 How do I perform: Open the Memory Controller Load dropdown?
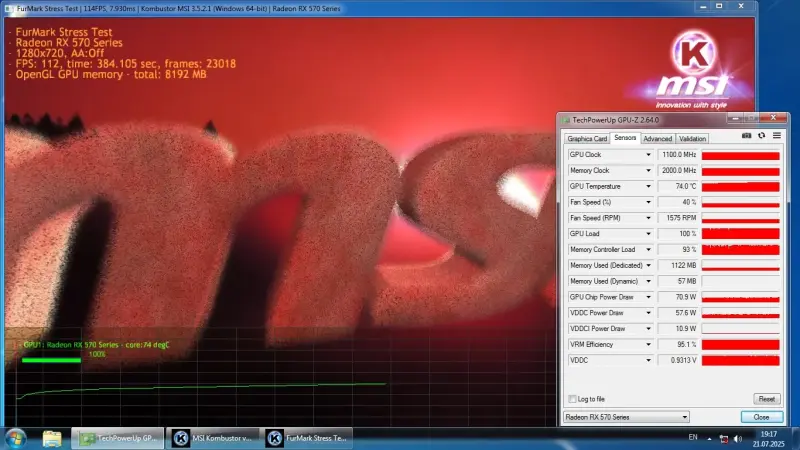point(648,249)
